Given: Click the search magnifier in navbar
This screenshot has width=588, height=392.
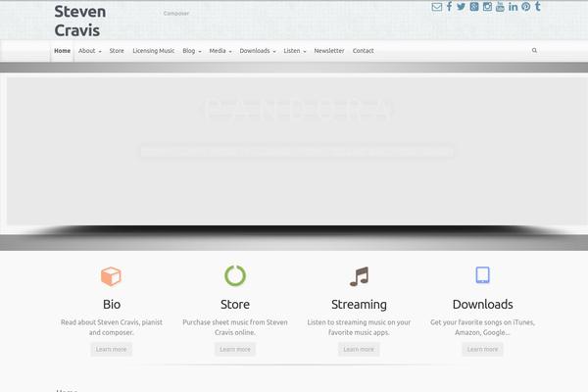Looking at the screenshot, I should (534, 50).
